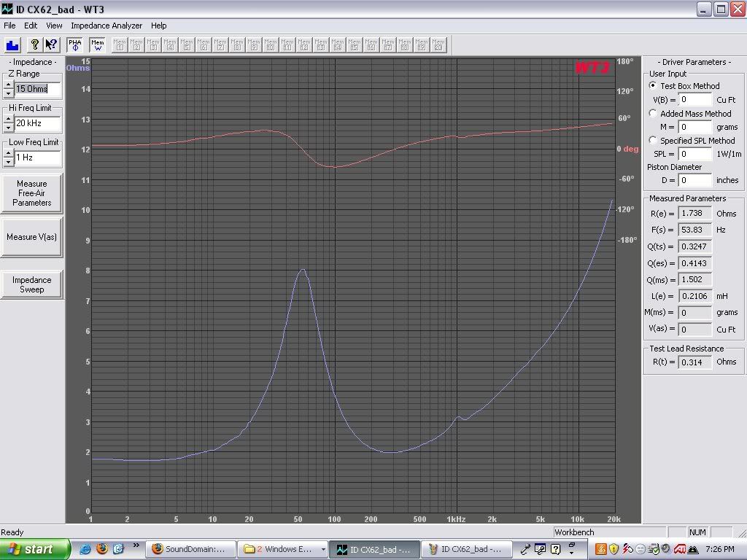Open the View menu
This screenshot has width=747, height=560.
pos(54,26)
